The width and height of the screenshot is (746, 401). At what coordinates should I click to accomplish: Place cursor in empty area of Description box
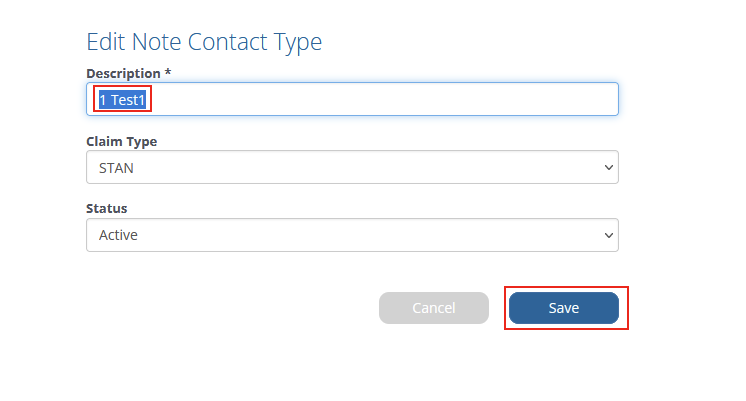tap(381, 99)
